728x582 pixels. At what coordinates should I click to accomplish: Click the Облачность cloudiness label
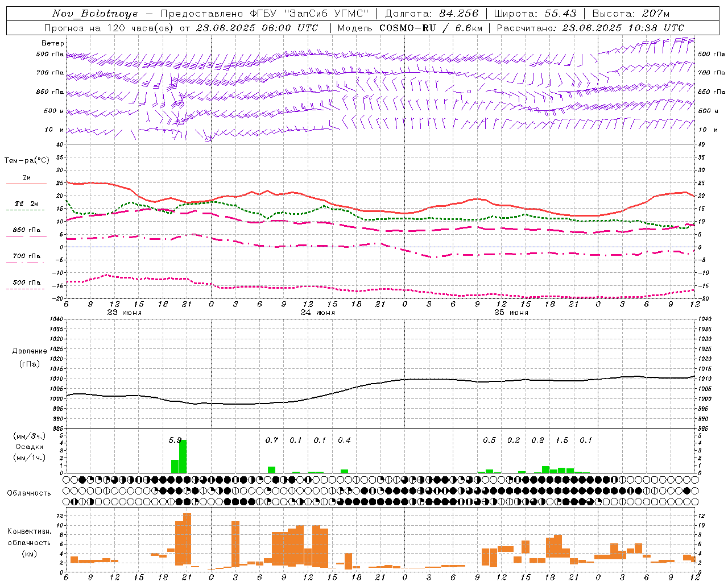coord(29,493)
